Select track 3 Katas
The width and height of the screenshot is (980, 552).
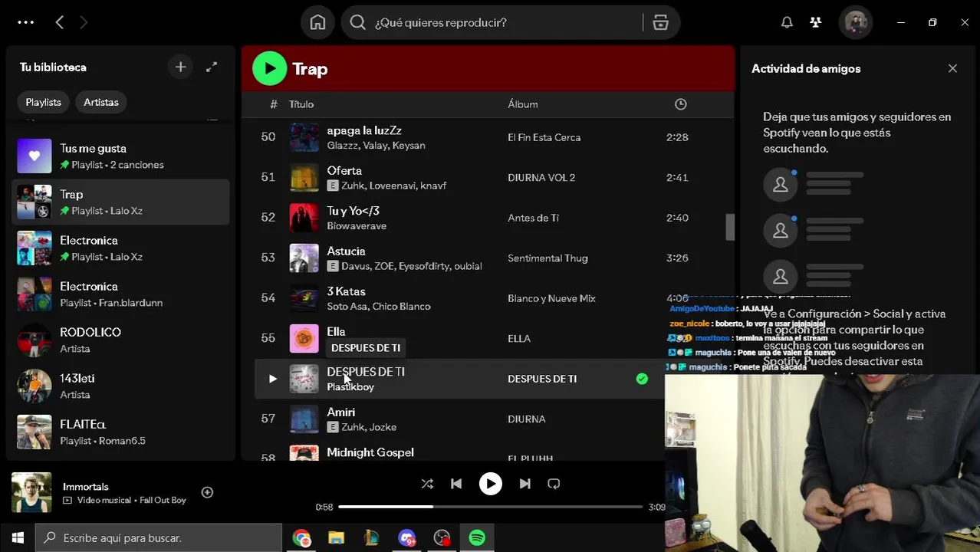click(x=346, y=291)
